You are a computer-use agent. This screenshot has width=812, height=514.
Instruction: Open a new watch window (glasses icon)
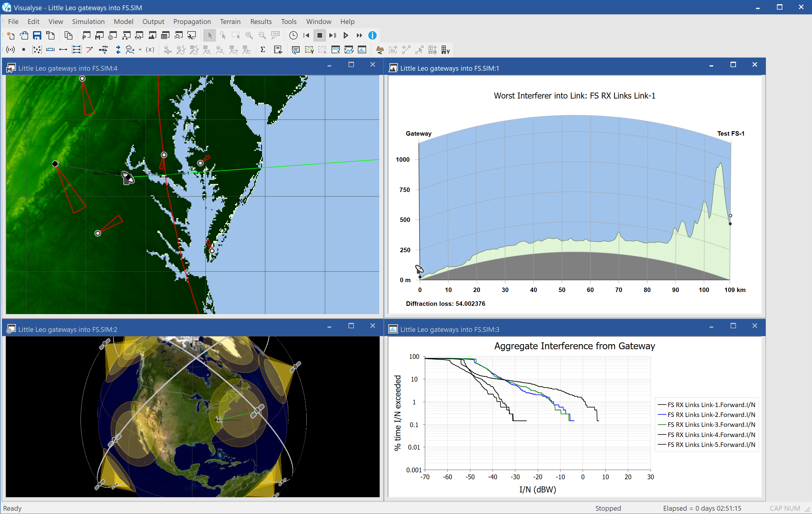pos(139,35)
